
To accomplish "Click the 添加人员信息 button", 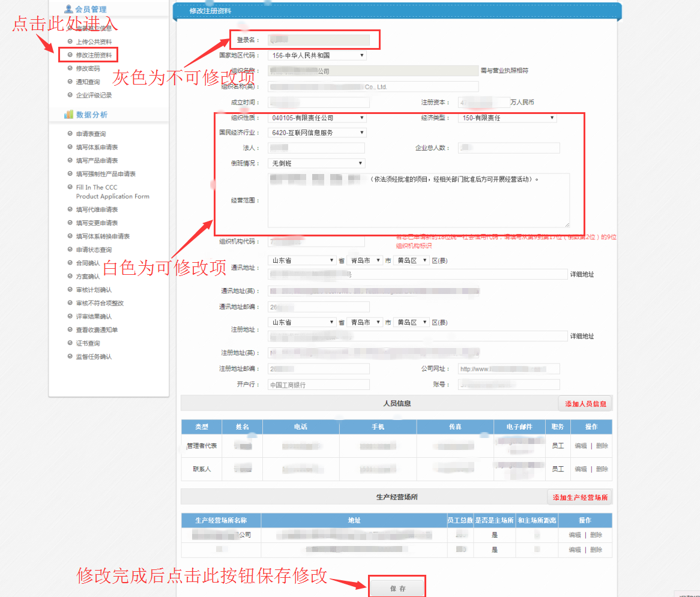I will click(x=585, y=404).
